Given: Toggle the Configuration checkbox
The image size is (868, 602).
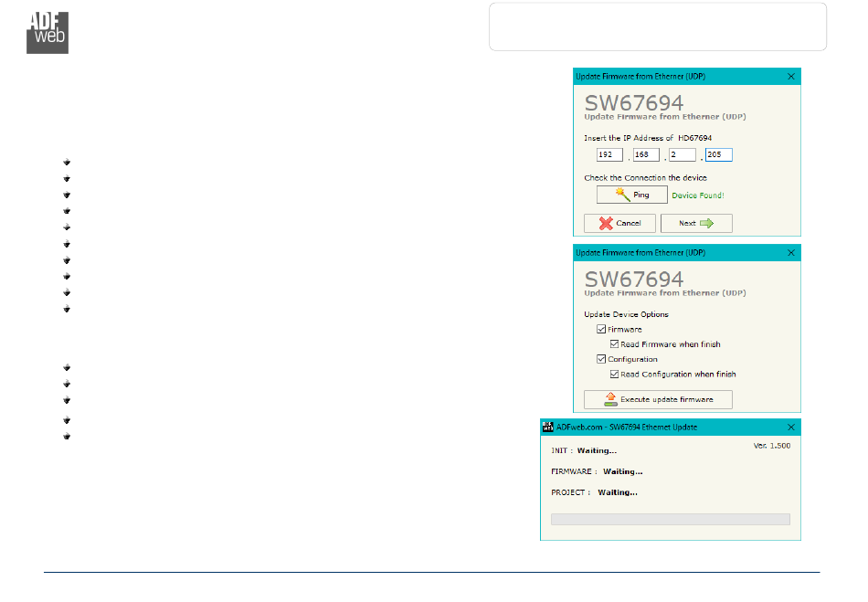Looking at the screenshot, I should 601,359.
